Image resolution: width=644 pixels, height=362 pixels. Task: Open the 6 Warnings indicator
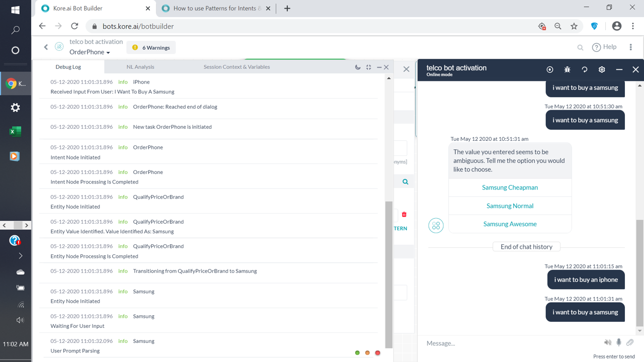tap(151, 48)
